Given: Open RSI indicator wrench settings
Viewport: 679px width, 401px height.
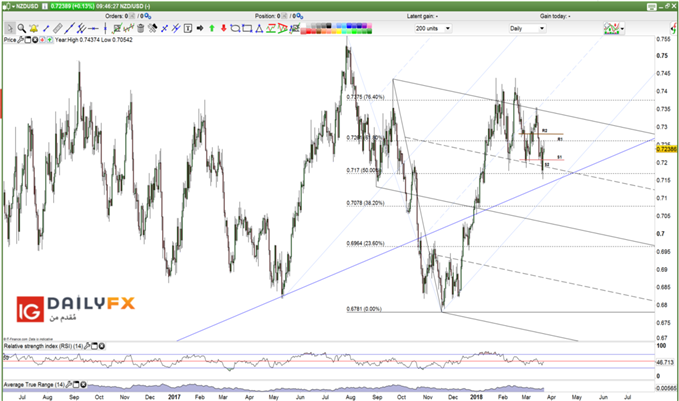Looking at the screenshot, I should pyautogui.click(x=87, y=346).
